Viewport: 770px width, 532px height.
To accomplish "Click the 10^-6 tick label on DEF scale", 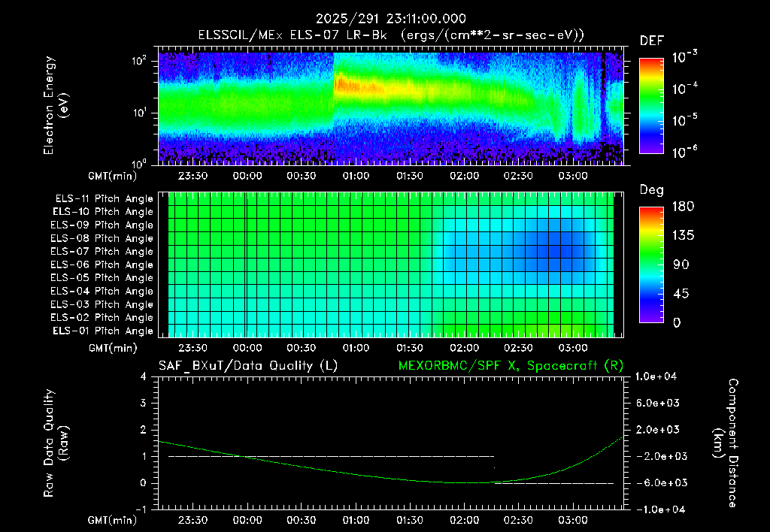I will pos(684,152).
